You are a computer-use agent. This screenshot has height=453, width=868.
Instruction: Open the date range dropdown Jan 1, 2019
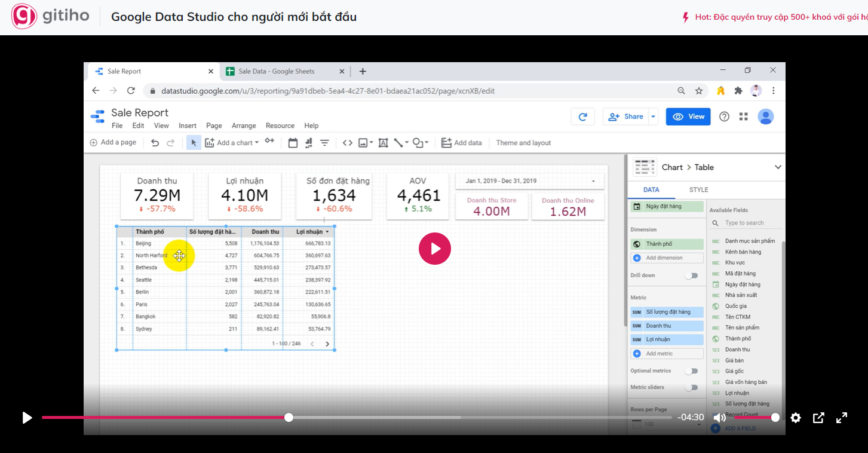(530, 181)
